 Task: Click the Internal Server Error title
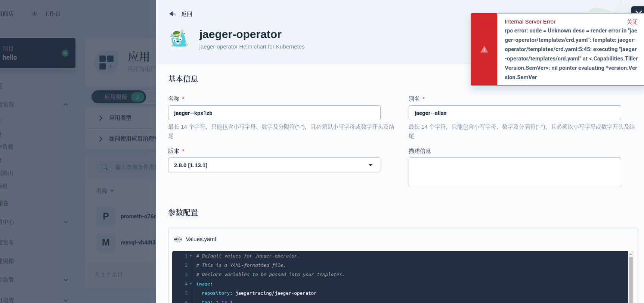tap(530, 22)
